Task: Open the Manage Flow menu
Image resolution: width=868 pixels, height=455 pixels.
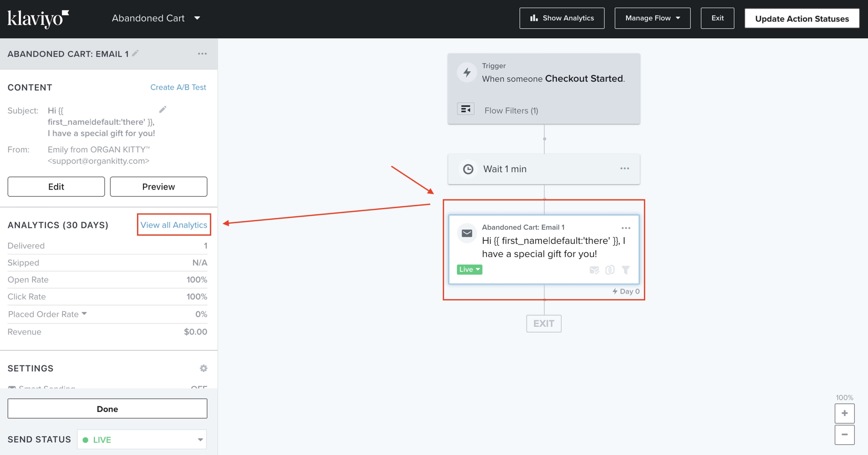Action: [x=652, y=18]
